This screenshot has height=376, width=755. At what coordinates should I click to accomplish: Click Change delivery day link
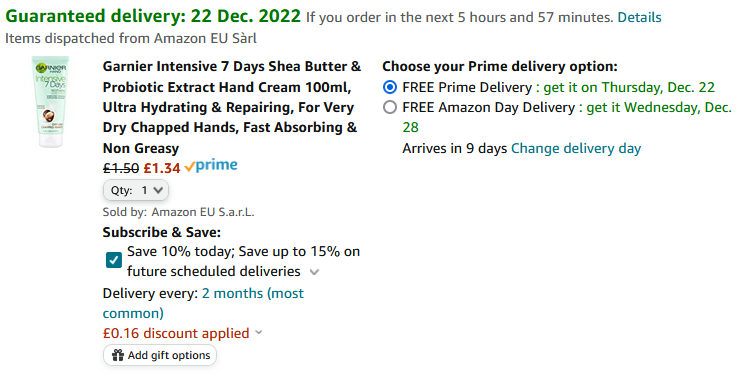(576, 148)
